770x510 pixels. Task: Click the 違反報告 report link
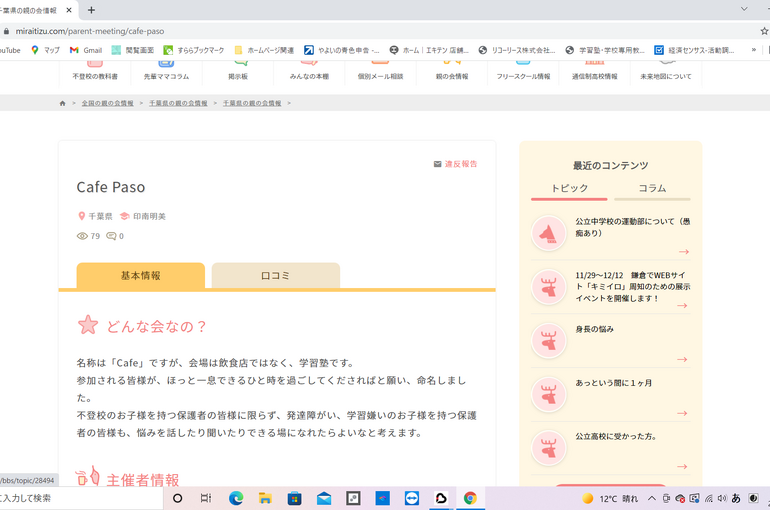[x=455, y=164]
